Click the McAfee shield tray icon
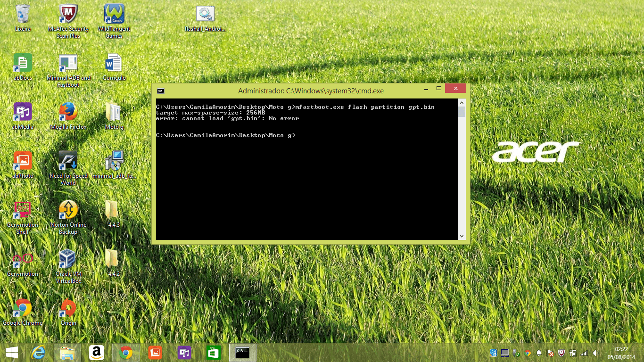The width and height of the screenshot is (644, 362). click(561, 353)
